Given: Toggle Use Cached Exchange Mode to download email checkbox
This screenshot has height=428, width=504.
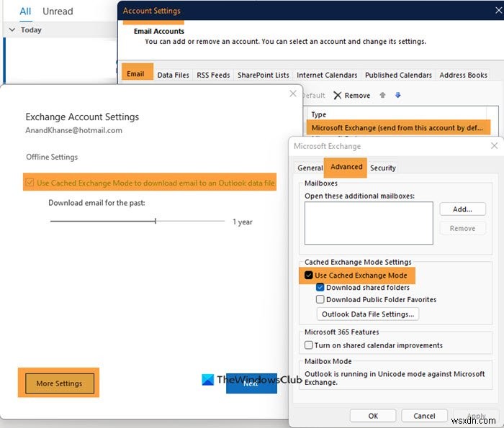Looking at the screenshot, I should click(x=30, y=183).
